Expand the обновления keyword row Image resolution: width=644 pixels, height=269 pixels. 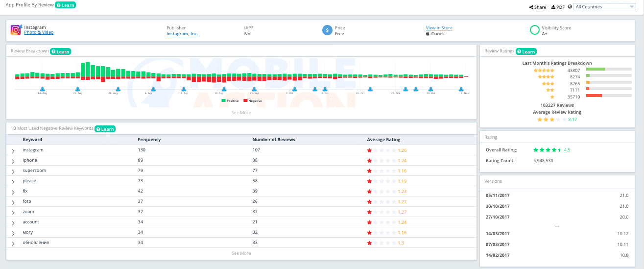[x=13, y=243]
